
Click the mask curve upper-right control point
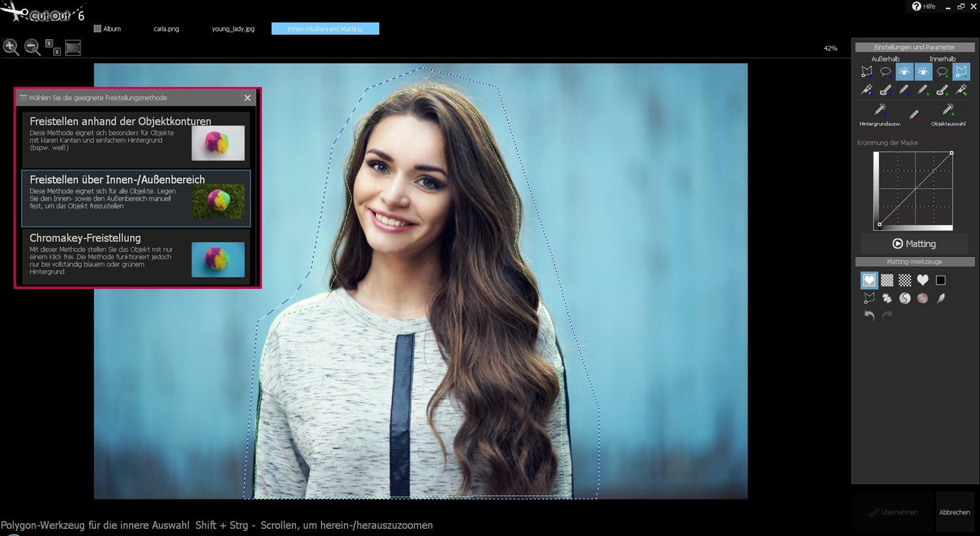coord(951,153)
